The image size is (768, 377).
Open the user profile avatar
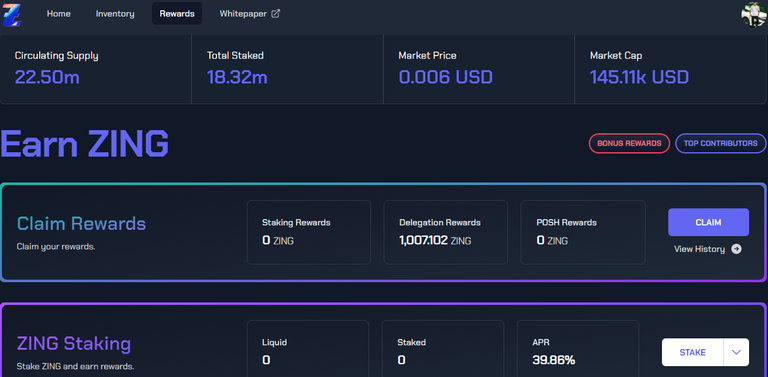(x=754, y=14)
